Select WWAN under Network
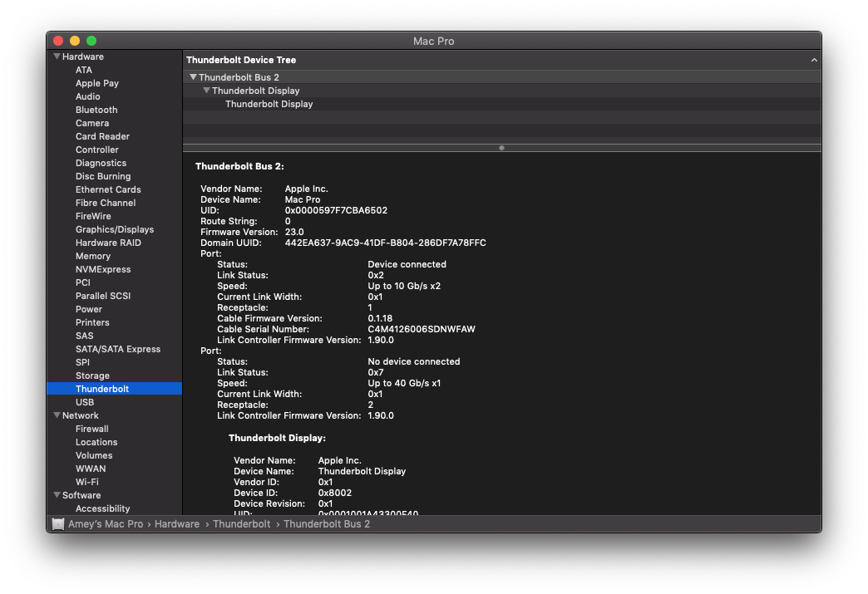The width and height of the screenshot is (868, 594). [91, 469]
